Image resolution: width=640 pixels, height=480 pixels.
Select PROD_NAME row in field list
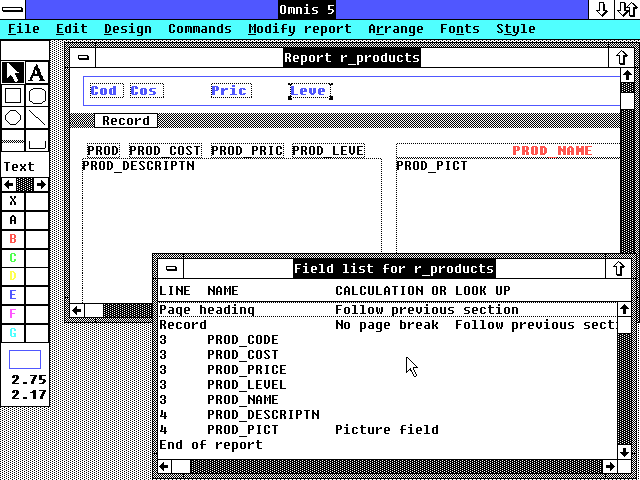pos(387,400)
